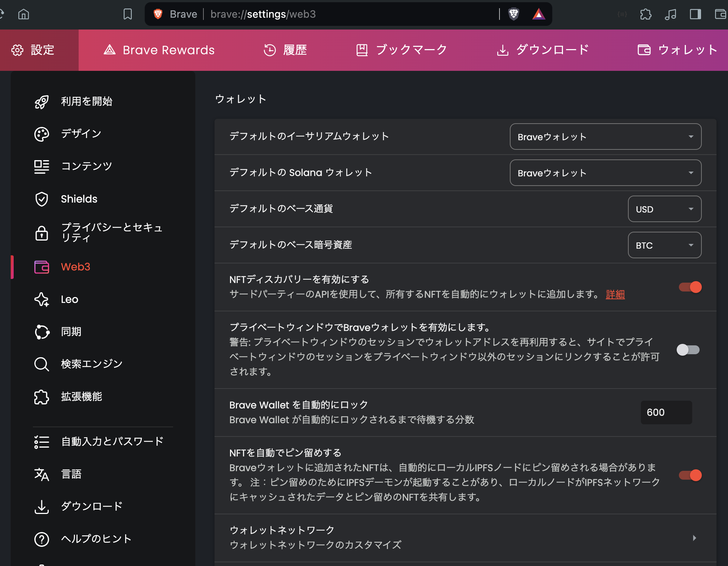
Task: Open Brave Rewards triangle icon in address bar
Action: tap(539, 14)
